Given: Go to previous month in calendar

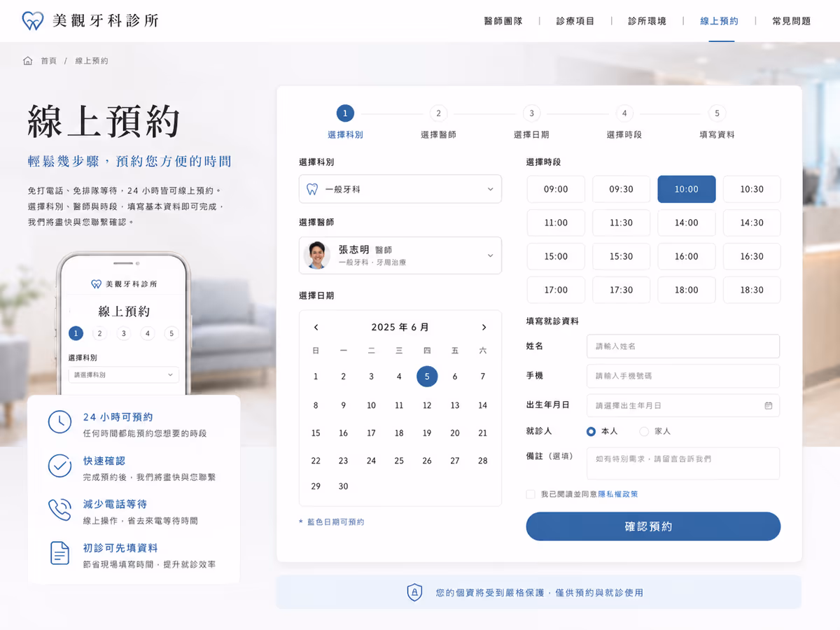Looking at the screenshot, I should point(316,328).
